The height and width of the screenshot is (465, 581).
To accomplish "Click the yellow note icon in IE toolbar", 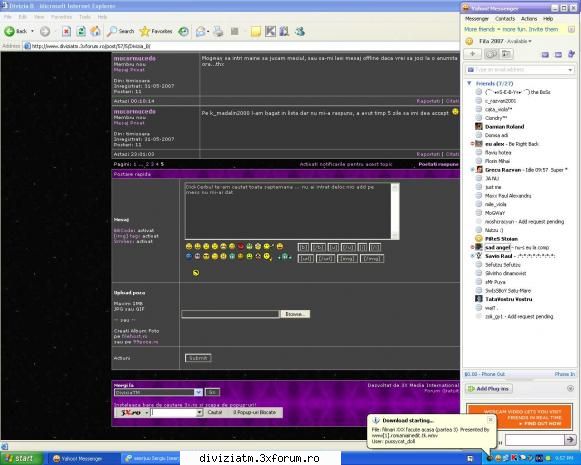I will click(x=255, y=32).
